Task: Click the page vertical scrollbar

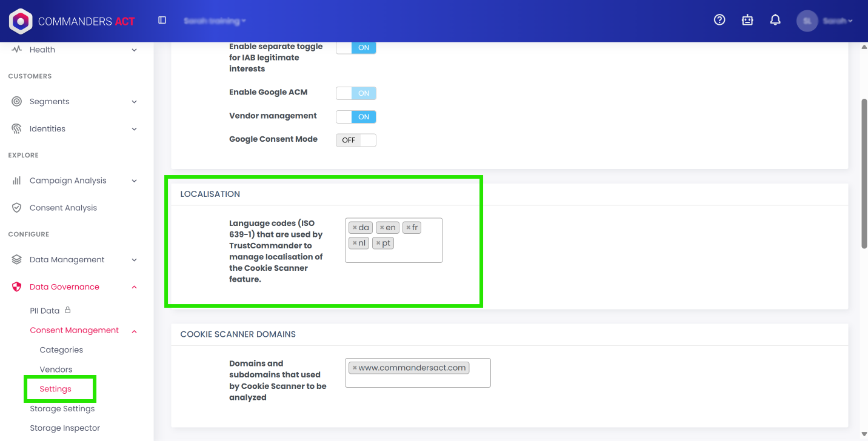Action: point(864,173)
